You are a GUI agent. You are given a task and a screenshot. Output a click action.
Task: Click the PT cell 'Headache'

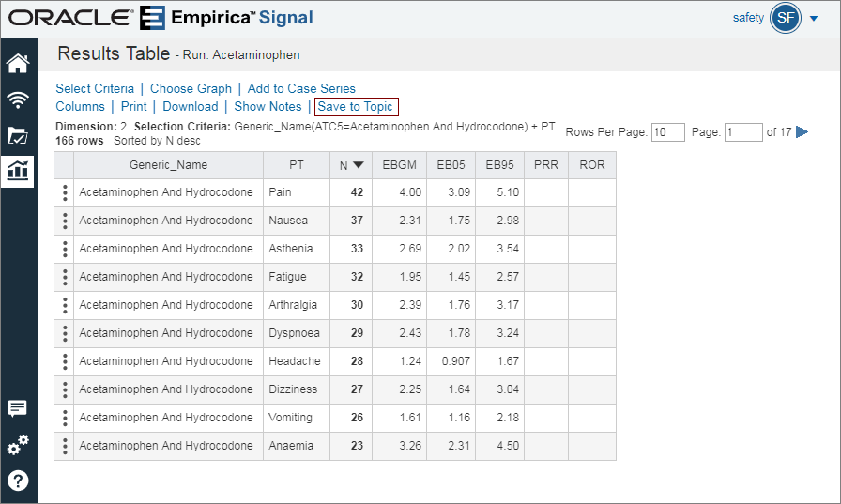coord(297,361)
